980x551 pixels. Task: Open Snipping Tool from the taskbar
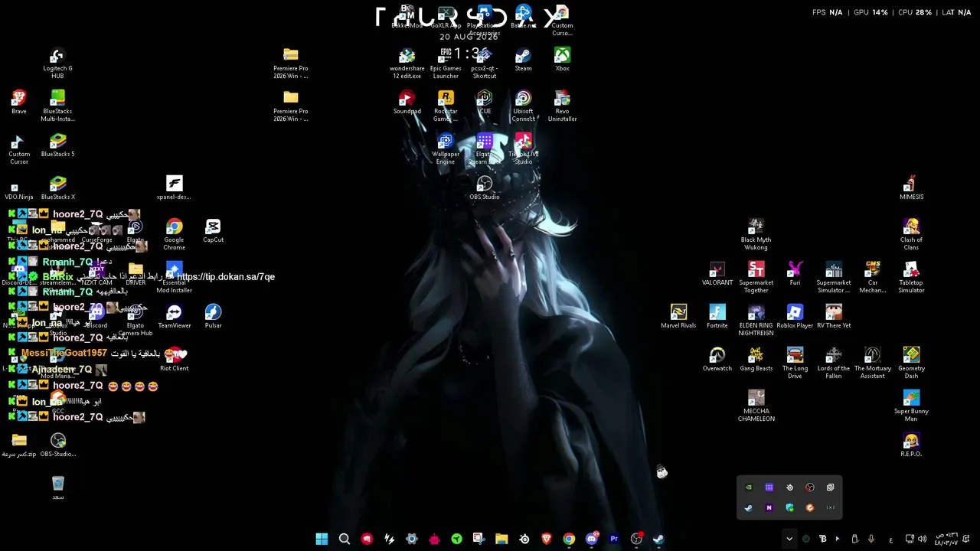[x=479, y=539]
